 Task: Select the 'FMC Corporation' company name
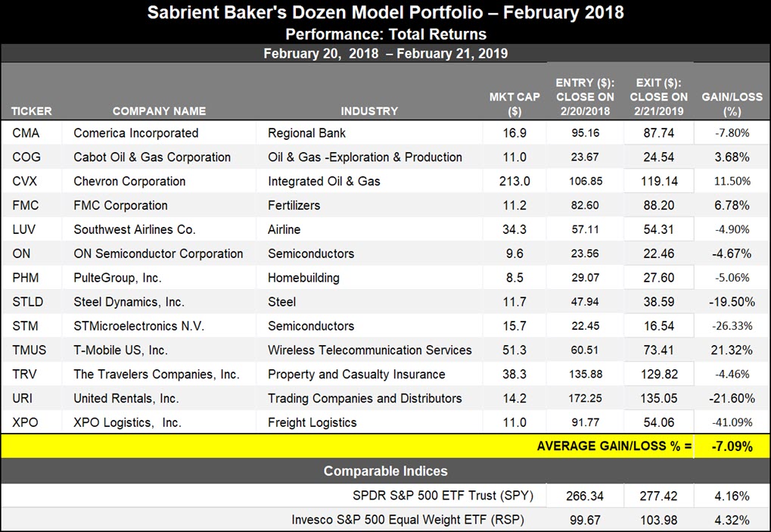120,205
